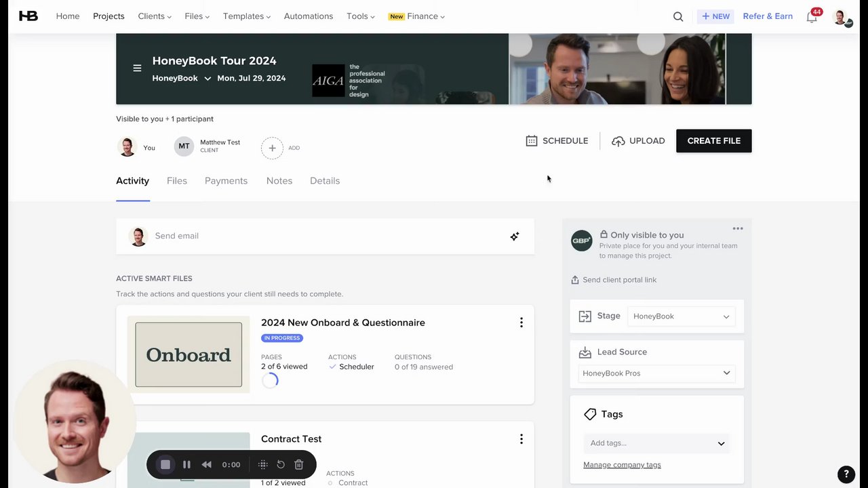
Task: Click the add participant plus circle
Action: 272,148
